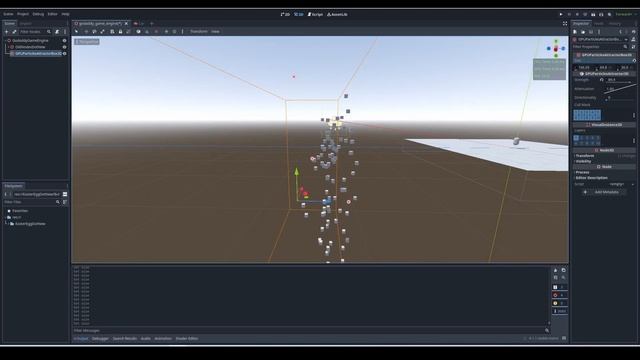Image resolution: width=640 pixels, height=360 pixels.
Task: Close the open scene tab
Action: coord(126,24)
